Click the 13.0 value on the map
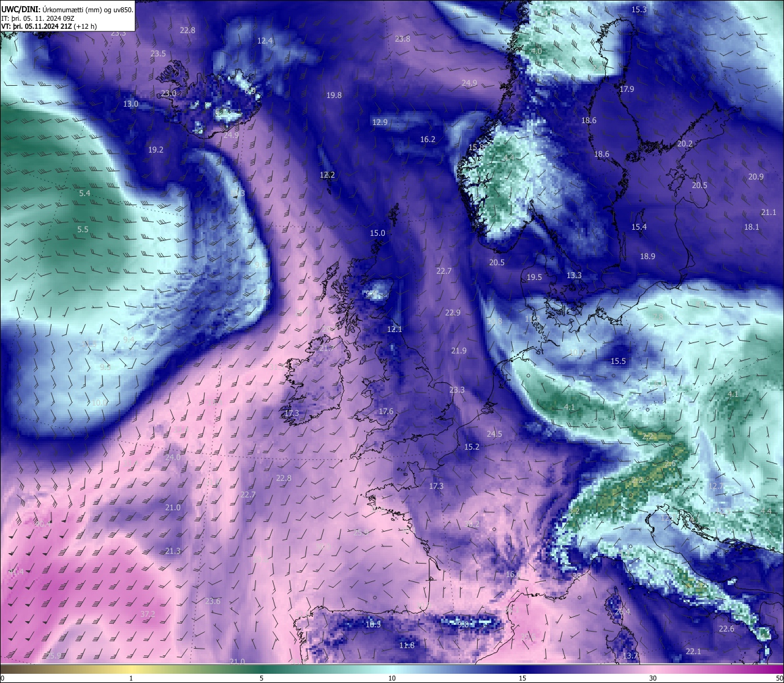Image resolution: width=784 pixels, height=683 pixels. click(x=130, y=104)
